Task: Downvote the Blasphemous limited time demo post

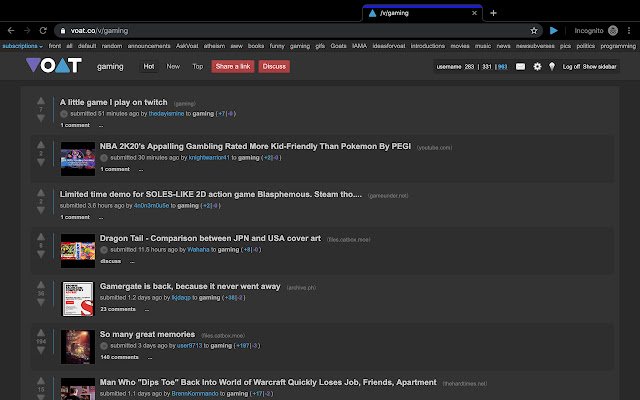Action: [x=41, y=210]
